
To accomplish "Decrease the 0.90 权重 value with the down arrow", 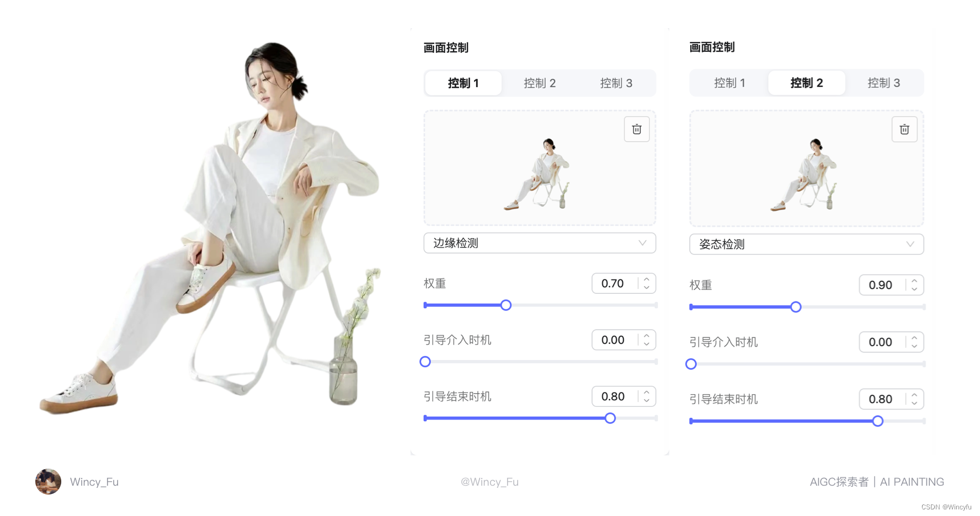I will point(914,289).
